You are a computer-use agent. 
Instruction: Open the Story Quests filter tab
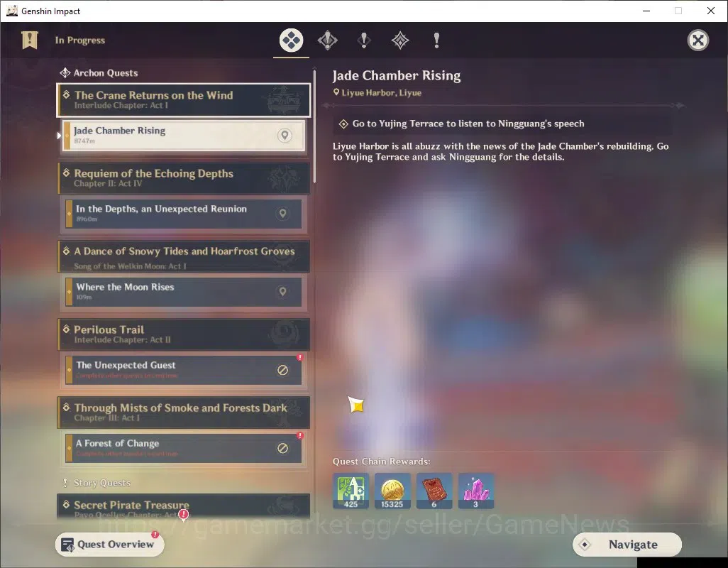(x=364, y=40)
